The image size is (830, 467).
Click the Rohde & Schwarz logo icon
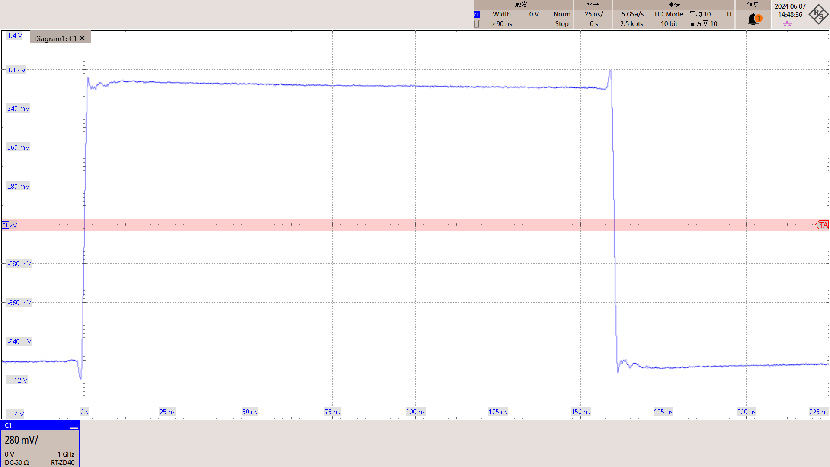(818, 14)
